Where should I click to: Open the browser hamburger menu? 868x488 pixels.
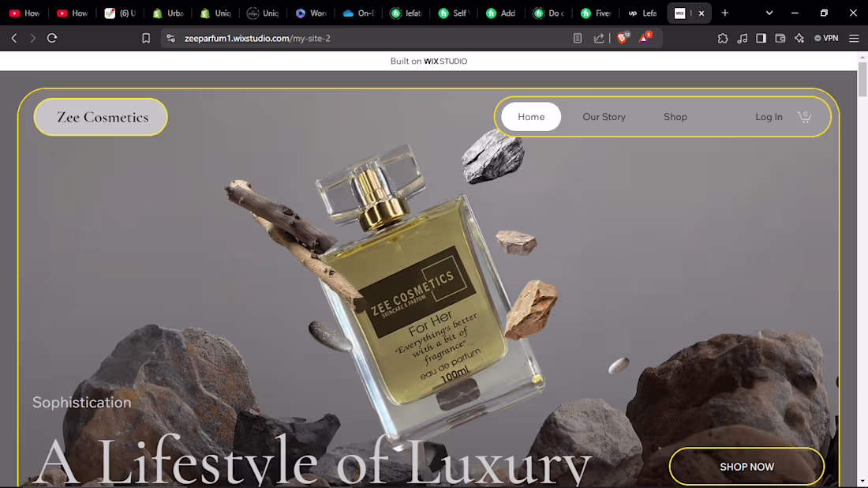[x=854, y=38]
